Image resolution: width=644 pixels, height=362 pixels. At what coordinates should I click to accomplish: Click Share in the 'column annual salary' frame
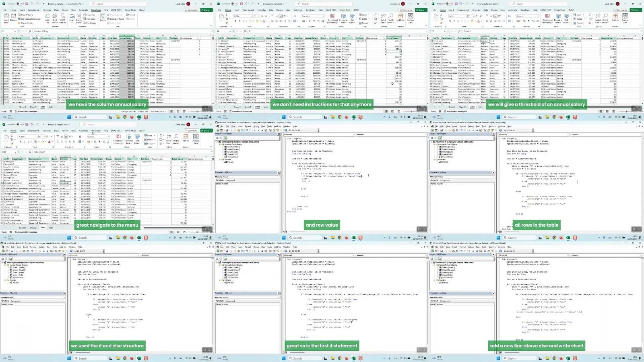coord(206,10)
